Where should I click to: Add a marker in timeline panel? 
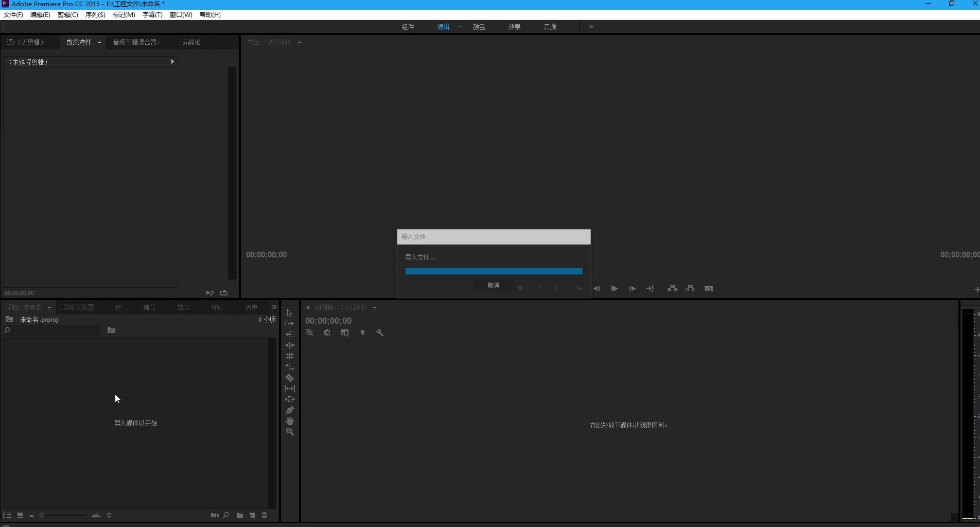tap(362, 333)
